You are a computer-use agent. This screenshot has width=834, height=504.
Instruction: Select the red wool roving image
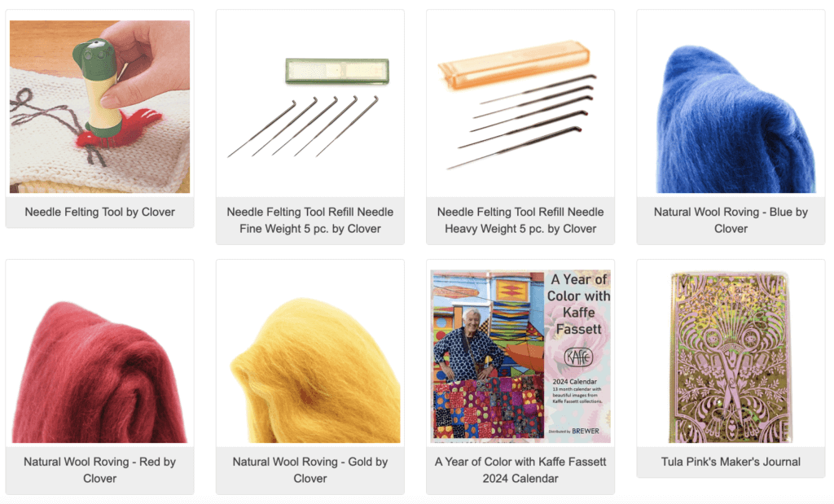99,356
